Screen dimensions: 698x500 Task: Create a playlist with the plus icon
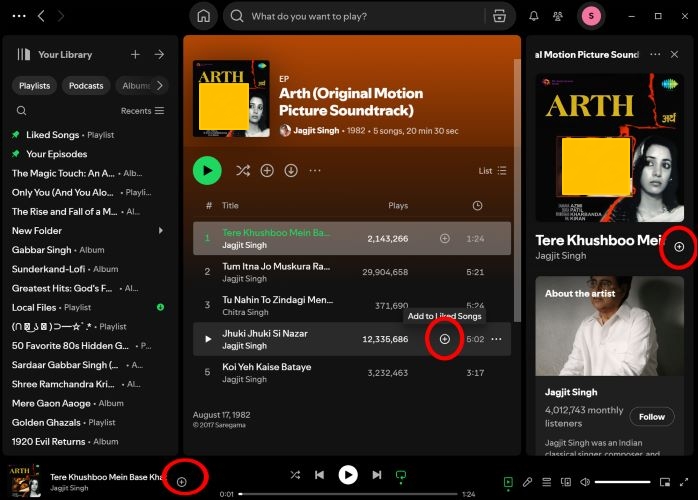click(135, 54)
